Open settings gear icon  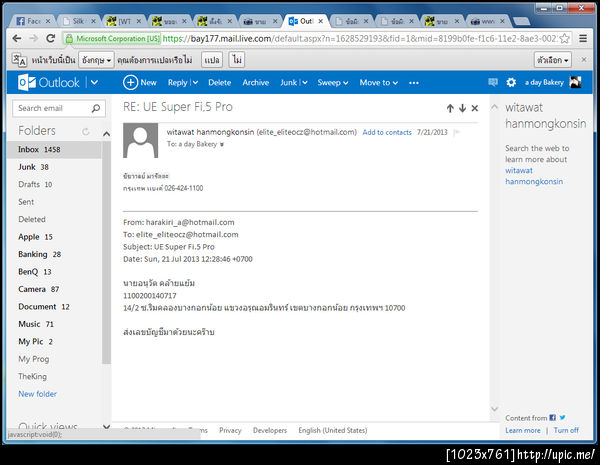coord(511,82)
